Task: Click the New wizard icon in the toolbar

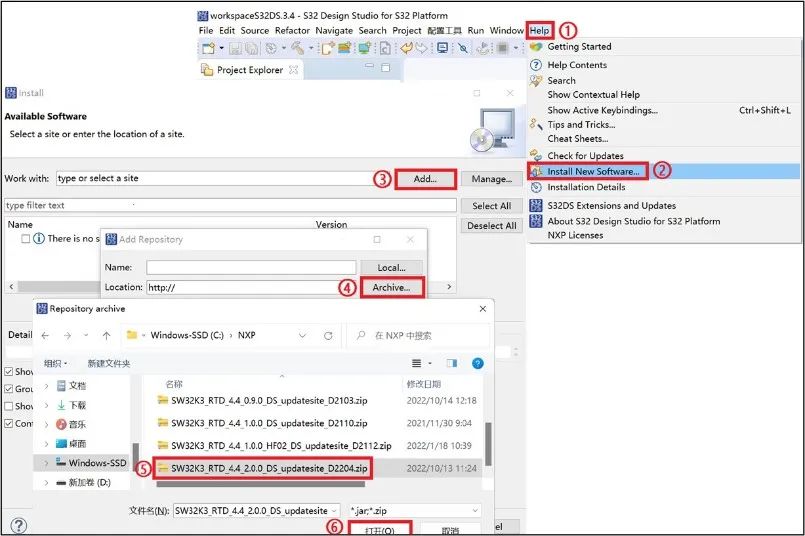Action: pos(208,48)
